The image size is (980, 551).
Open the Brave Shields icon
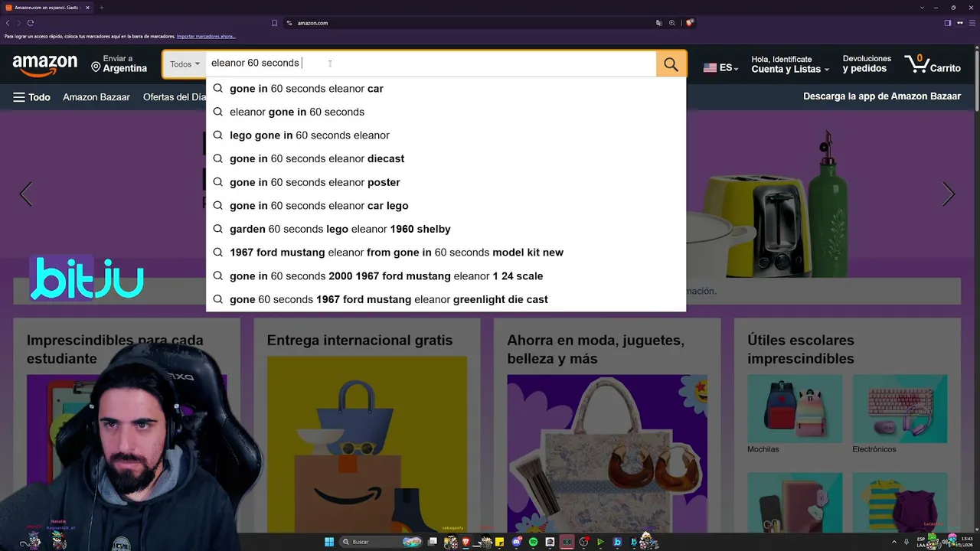pos(689,23)
